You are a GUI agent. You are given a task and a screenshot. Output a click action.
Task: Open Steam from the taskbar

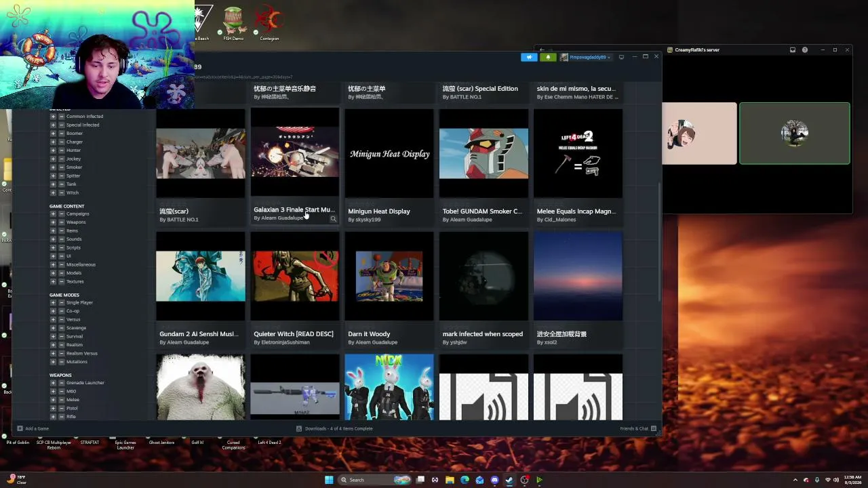pos(509,480)
